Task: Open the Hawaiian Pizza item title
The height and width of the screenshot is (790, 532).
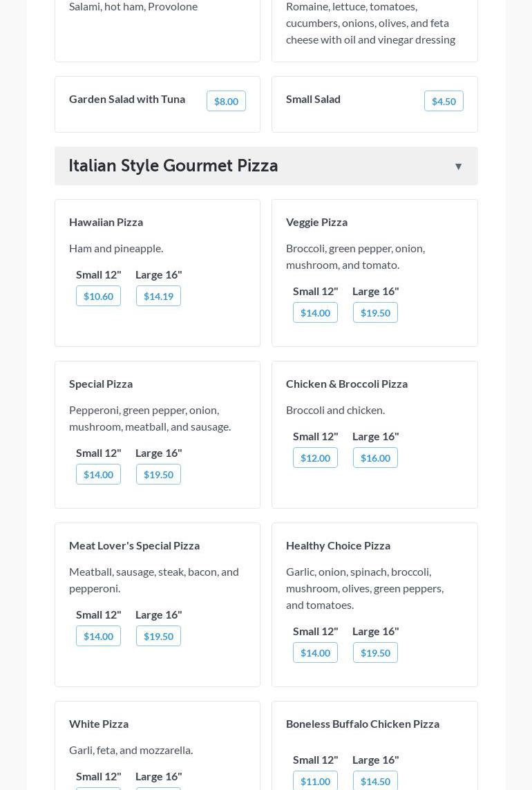Action: point(106,222)
